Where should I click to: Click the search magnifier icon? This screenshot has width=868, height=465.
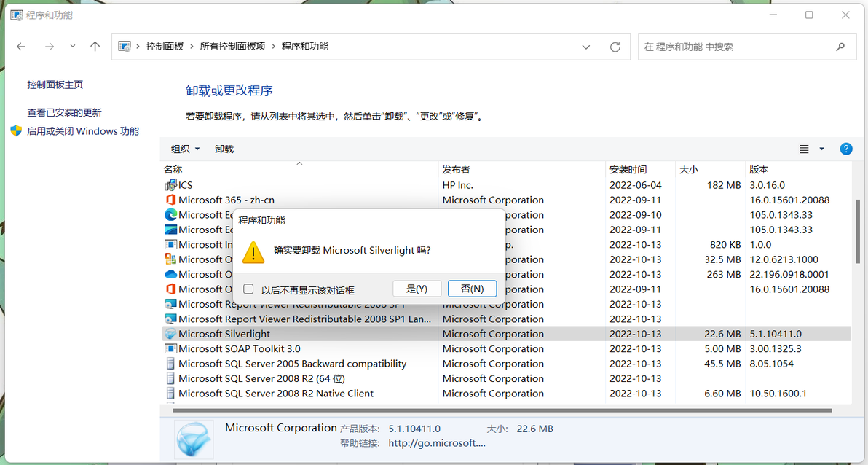coord(840,47)
